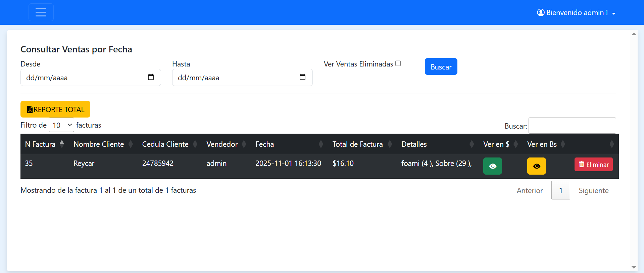Enable Ver Ventas Eliminadas checkbox

pos(398,63)
